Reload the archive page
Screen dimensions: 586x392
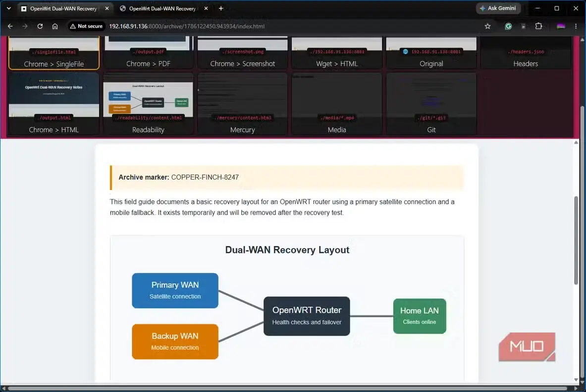40,26
